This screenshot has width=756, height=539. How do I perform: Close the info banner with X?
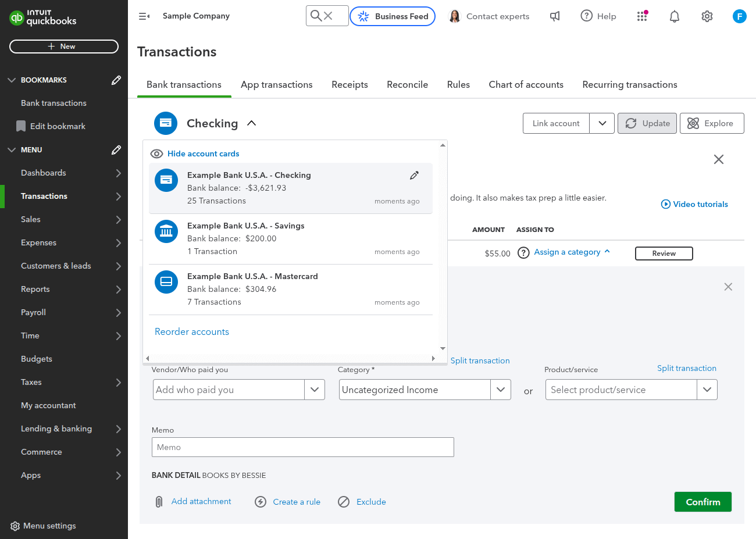719,159
